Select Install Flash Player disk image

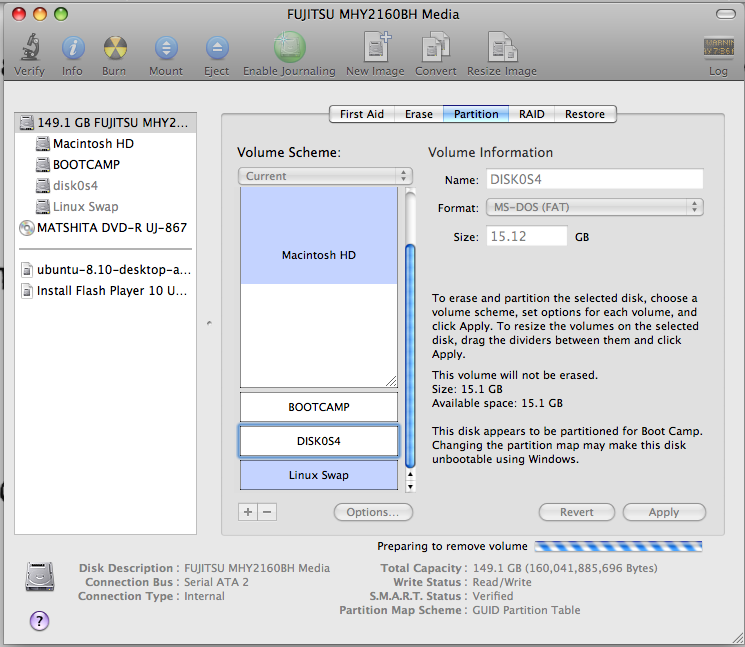(105, 290)
